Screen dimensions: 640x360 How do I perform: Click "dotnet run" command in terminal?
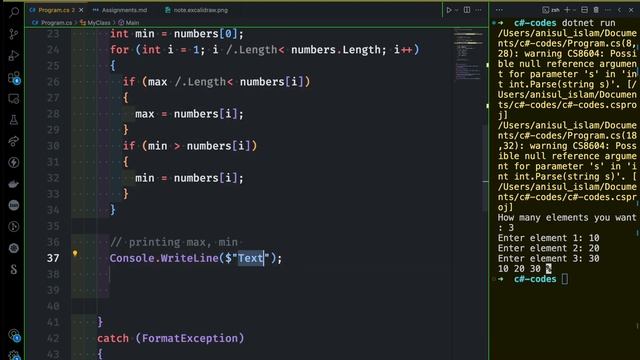(588, 23)
